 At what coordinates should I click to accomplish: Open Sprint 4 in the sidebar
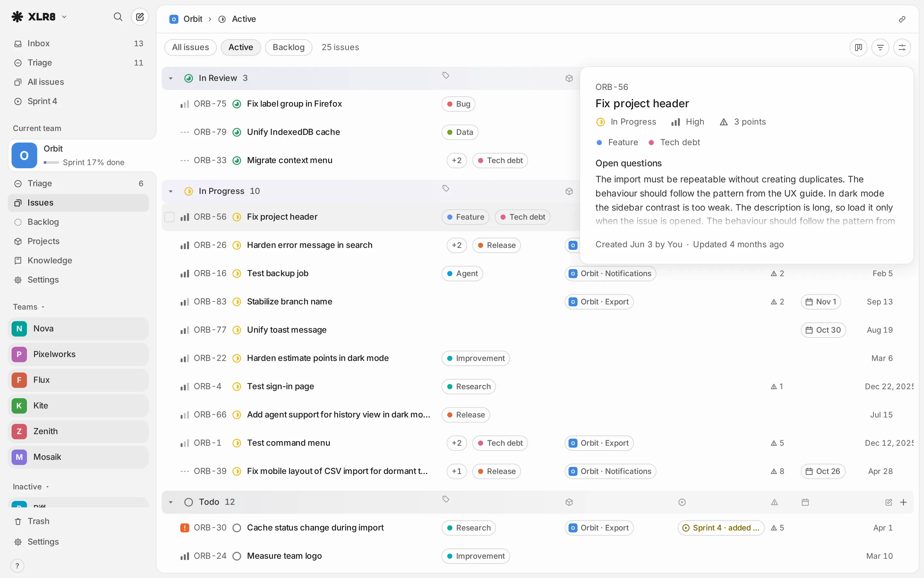tap(78, 101)
